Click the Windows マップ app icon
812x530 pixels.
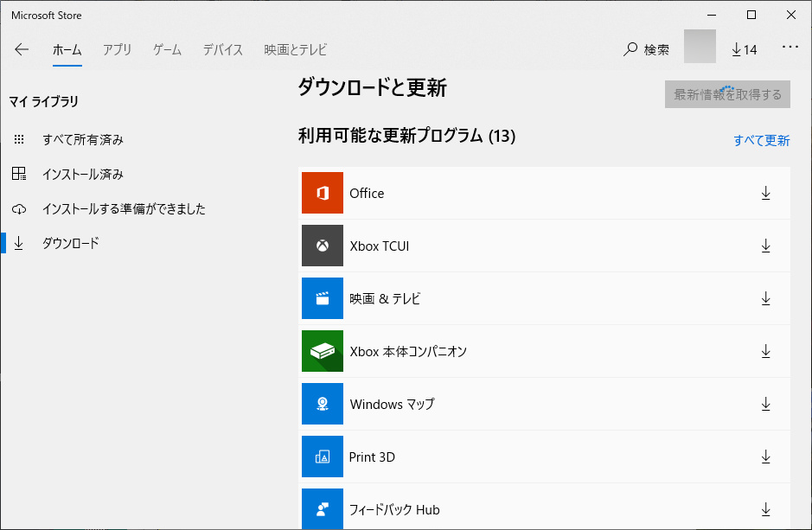(322, 404)
